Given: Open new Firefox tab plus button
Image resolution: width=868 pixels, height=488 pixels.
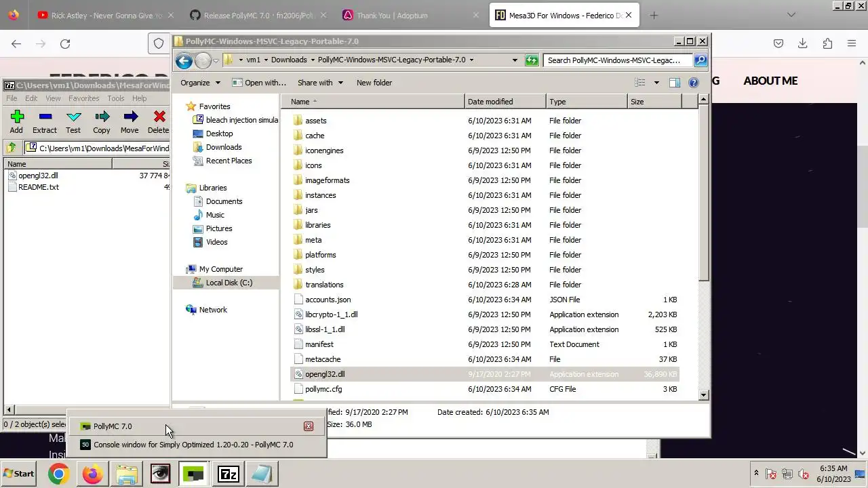Looking at the screenshot, I should tap(654, 15).
